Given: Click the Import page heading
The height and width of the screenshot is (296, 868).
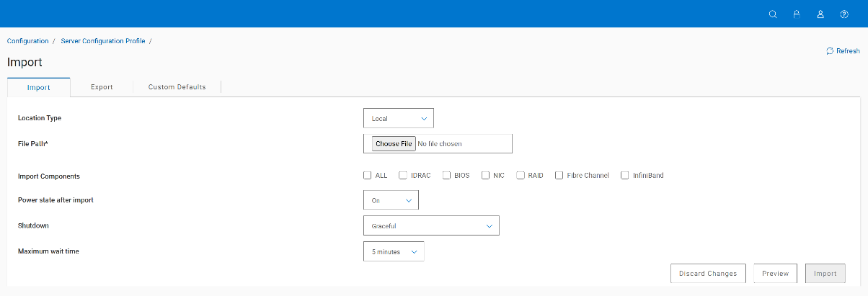Looking at the screenshot, I should click(25, 62).
